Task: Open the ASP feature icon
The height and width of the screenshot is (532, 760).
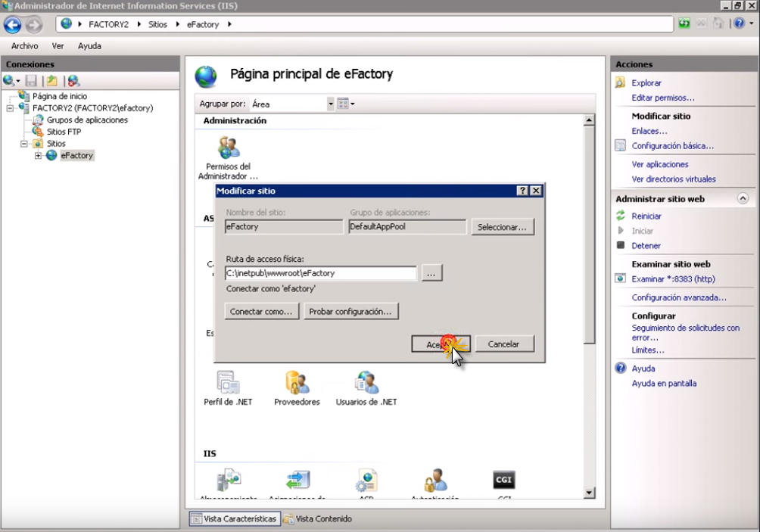Action: (x=366, y=480)
